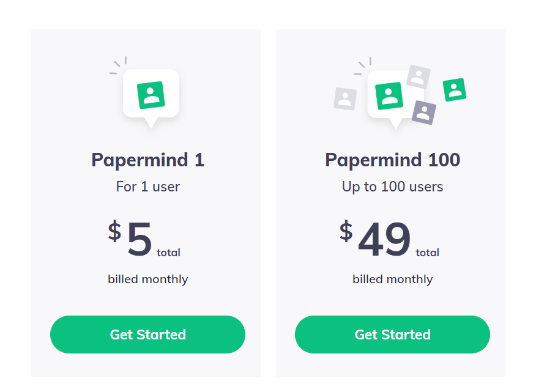This screenshot has height=392, width=536.
Task: Click the $5 total price
Action: pyautogui.click(x=144, y=239)
